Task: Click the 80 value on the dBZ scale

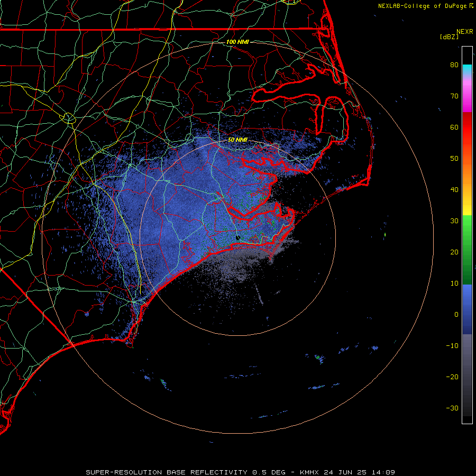Action: tap(454, 65)
